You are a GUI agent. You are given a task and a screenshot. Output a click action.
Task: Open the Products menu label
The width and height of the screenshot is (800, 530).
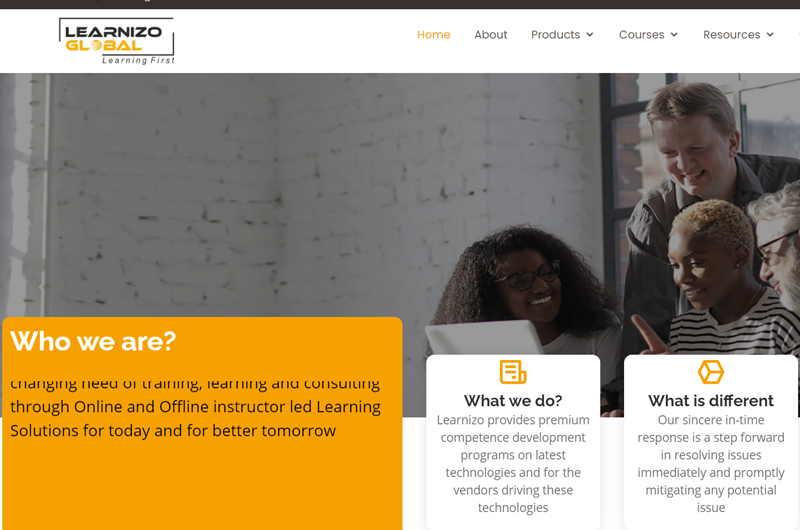click(x=556, y=35)
